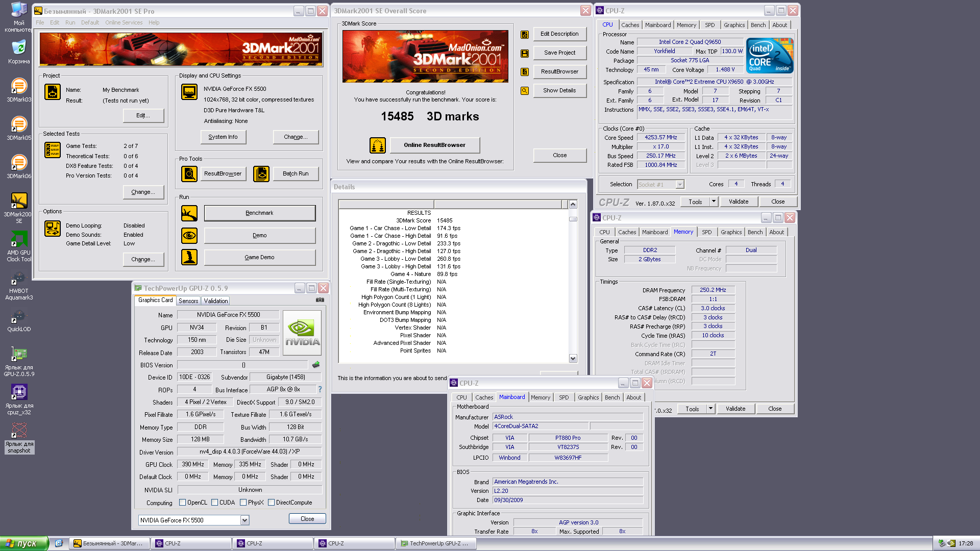Click the Demo eye icon
The height and width of the screenshot is (551, 980).
(189, 236)
